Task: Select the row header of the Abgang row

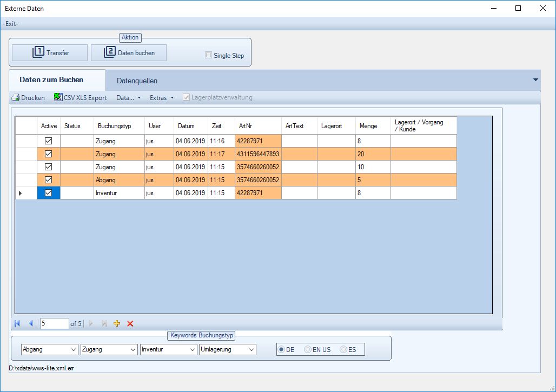Action: (27, 180)
